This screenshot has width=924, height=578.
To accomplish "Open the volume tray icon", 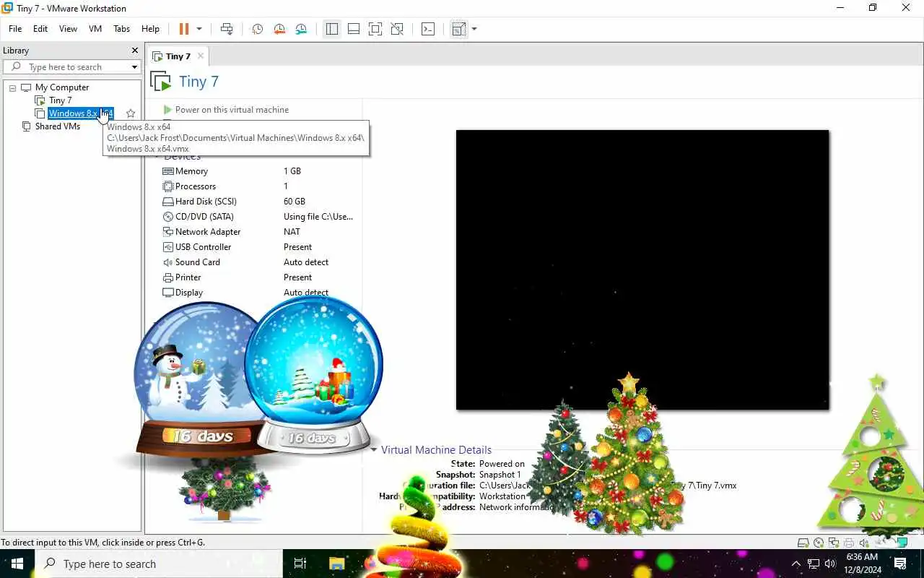I will coord(830,564).
